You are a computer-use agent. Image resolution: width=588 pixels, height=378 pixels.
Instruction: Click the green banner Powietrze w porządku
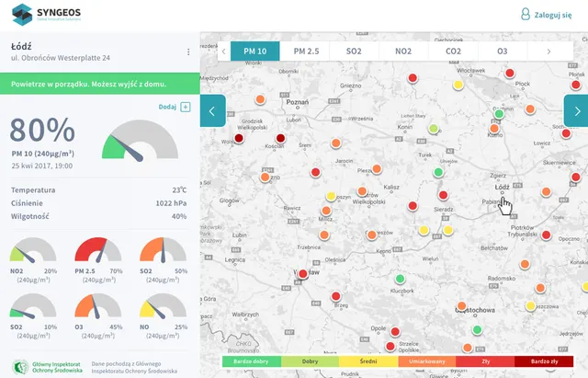coord(100,84)
